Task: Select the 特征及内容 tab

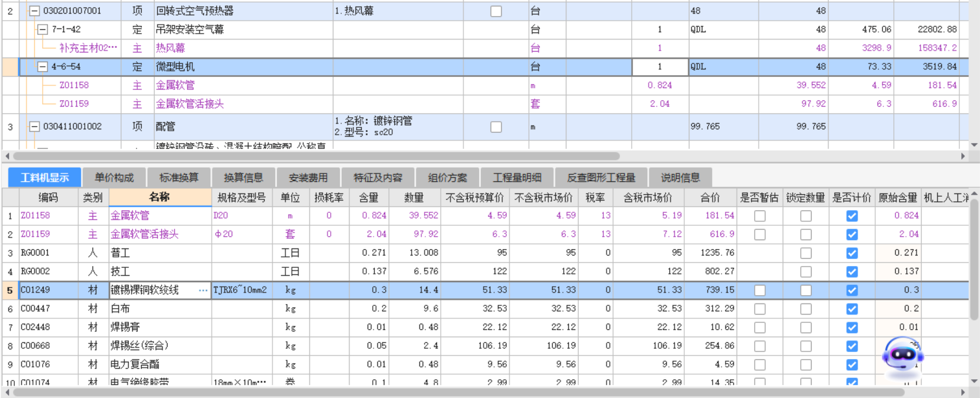Action: [377, 177]
